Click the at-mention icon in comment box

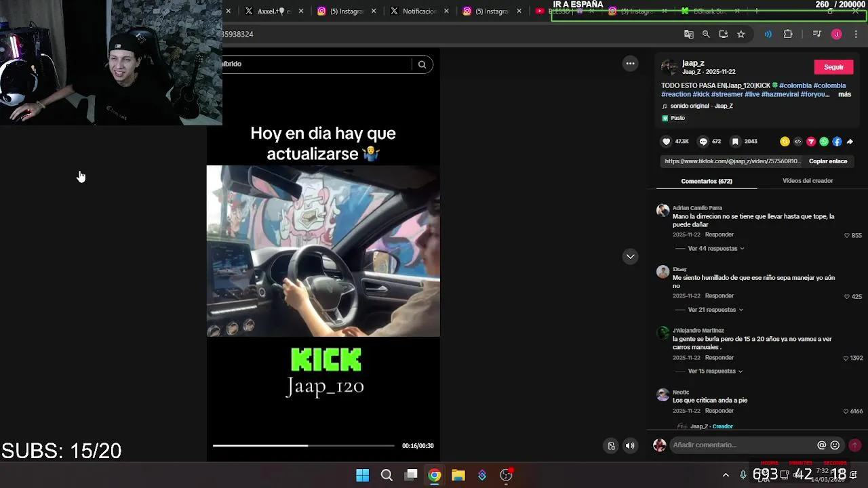tap(821, 445)
